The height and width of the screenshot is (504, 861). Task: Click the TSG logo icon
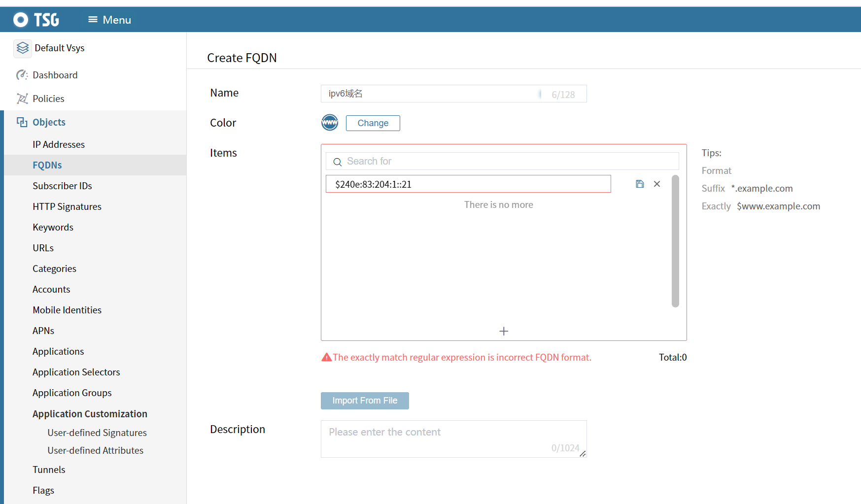[21, 20]
